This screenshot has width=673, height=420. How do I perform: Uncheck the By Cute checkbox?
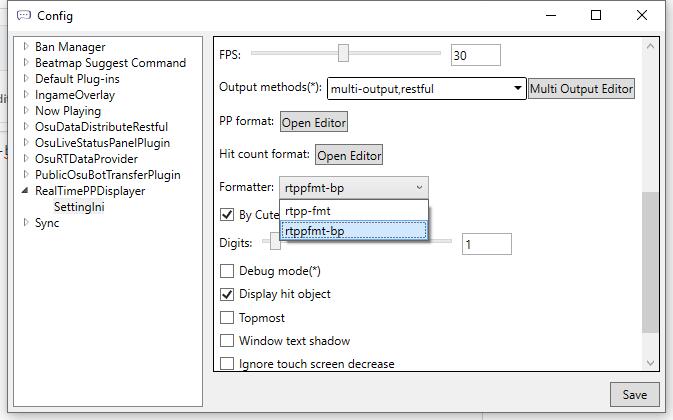[x=227, y=214]
